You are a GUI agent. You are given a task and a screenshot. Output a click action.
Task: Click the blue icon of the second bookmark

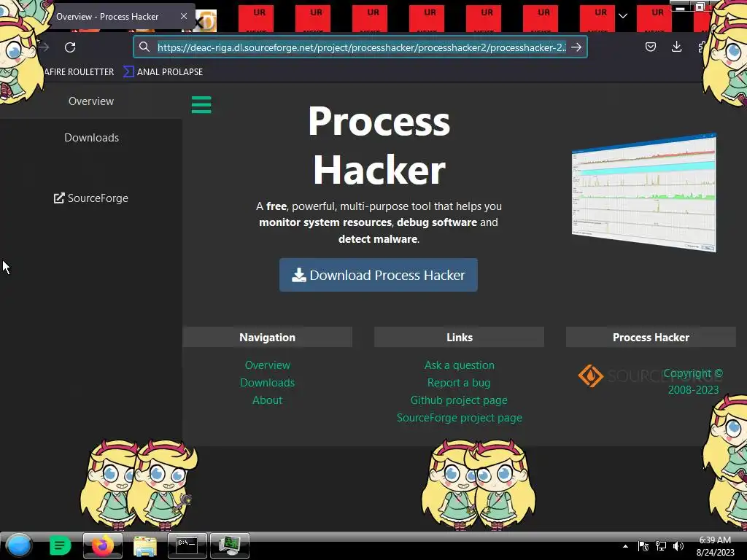pyautogui.click(x=128, y=72)
